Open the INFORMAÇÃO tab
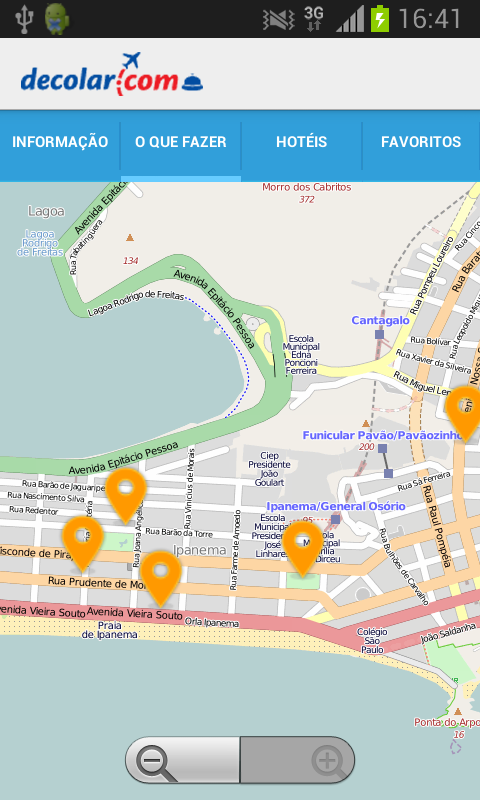Image resolution: width=480 pixels, height=800 pixels. (60, 142)
